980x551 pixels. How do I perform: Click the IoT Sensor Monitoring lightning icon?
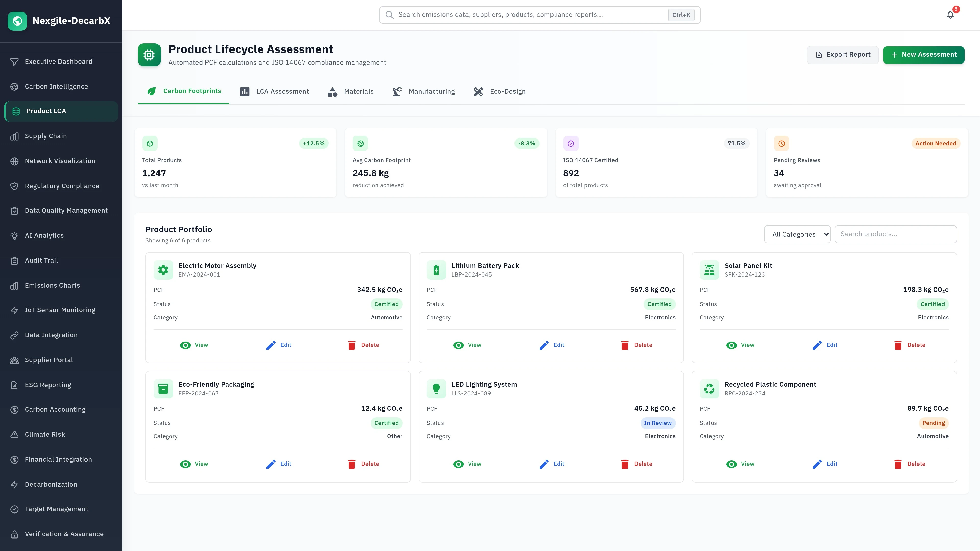(x=15, y=310)
